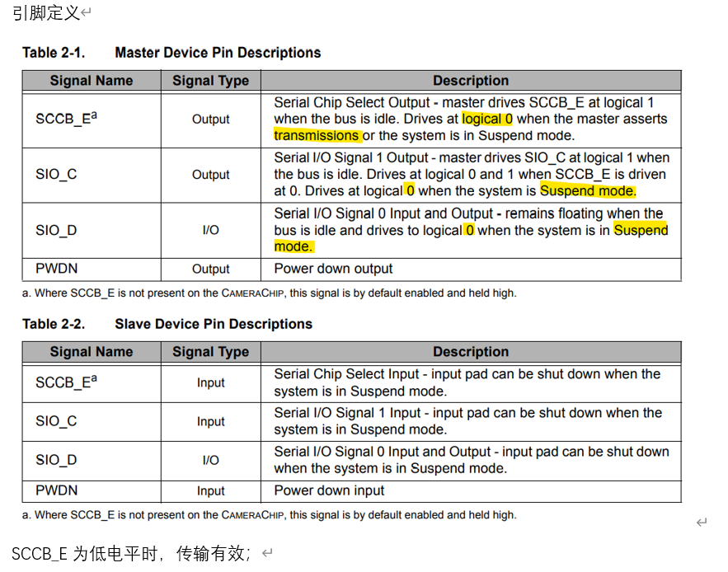
Task: Click "Output" type in Master SIO_C row
Action: pos(211,175)
